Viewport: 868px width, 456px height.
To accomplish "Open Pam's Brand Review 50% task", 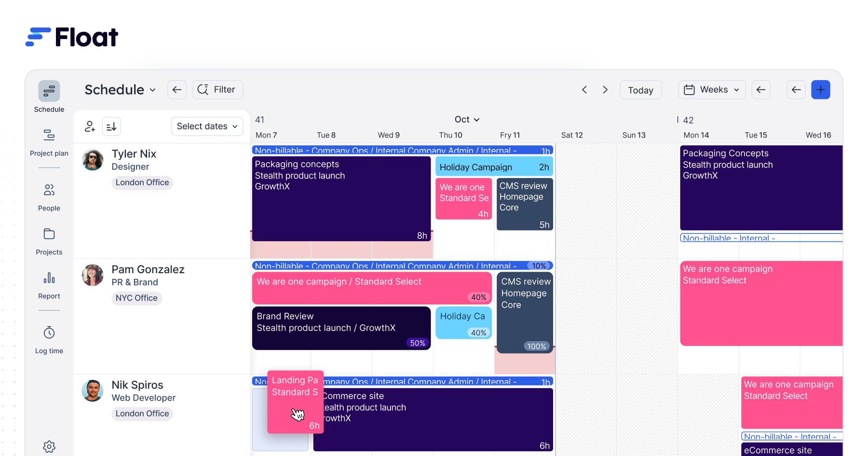I will [x=341, y=328].
